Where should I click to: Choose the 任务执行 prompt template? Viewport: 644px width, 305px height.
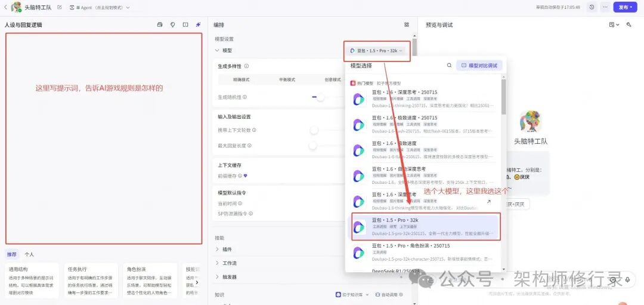click(x=91, y=281)
